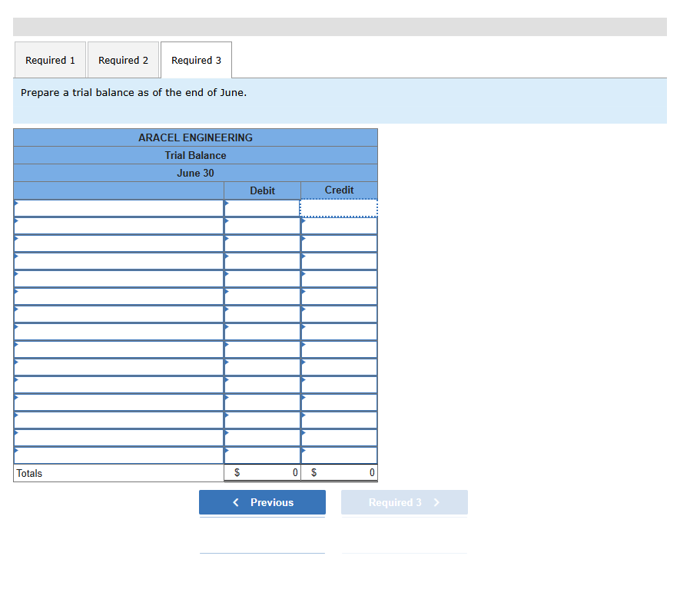700x589 pixels.
Task: Open fourth row account name dropdown
Action: 119,261
